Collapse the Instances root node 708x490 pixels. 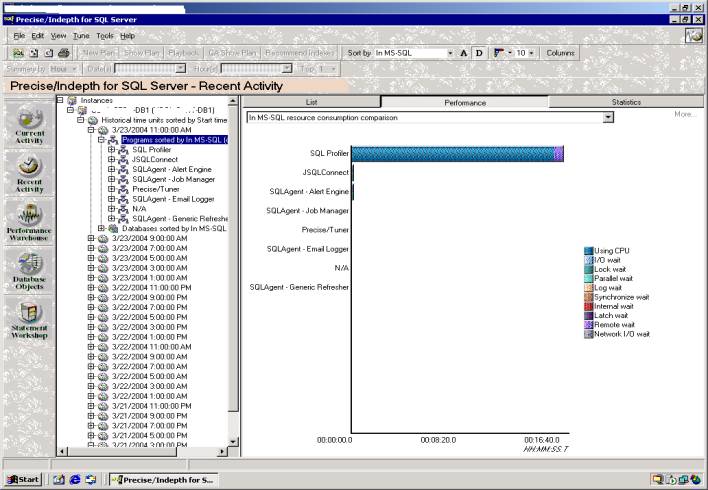click(x=60, y=100)
